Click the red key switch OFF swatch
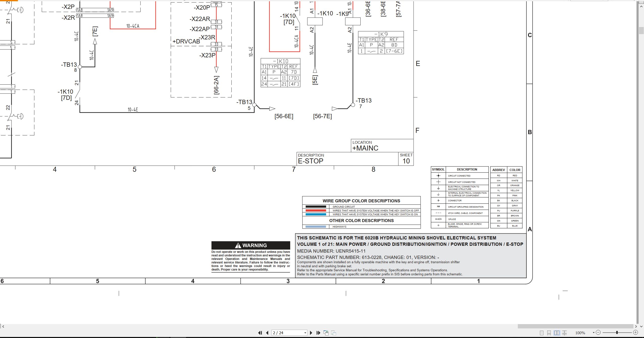Screen dimensions: 644x338 (316, 210)
